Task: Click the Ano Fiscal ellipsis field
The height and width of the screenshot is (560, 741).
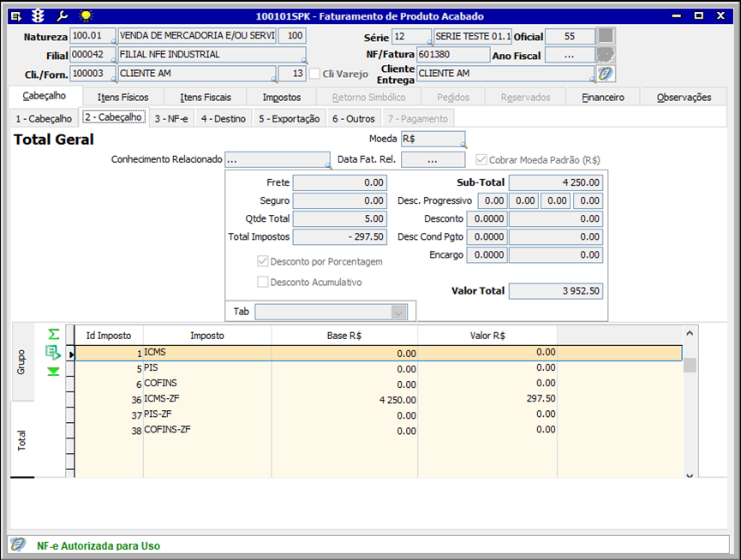Action: click(570, 55)
